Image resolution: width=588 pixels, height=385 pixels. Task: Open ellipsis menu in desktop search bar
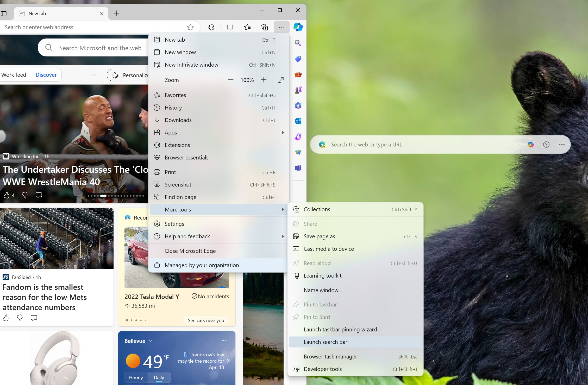562,144
